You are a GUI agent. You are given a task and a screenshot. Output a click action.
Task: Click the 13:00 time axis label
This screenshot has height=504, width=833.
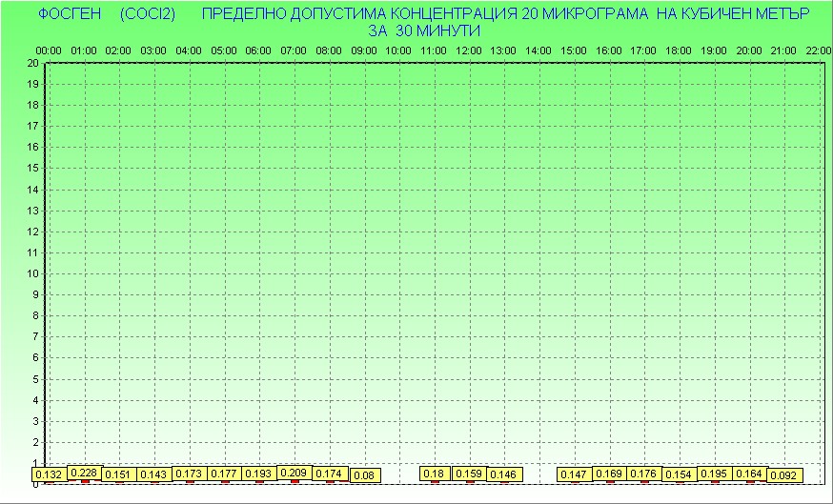(x=503, y=51)
